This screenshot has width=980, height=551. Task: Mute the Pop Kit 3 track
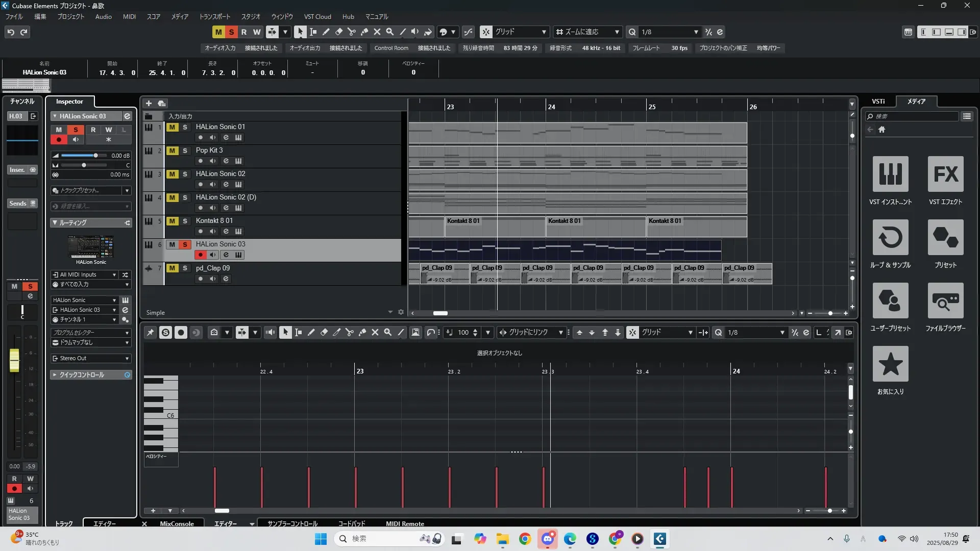172,151
